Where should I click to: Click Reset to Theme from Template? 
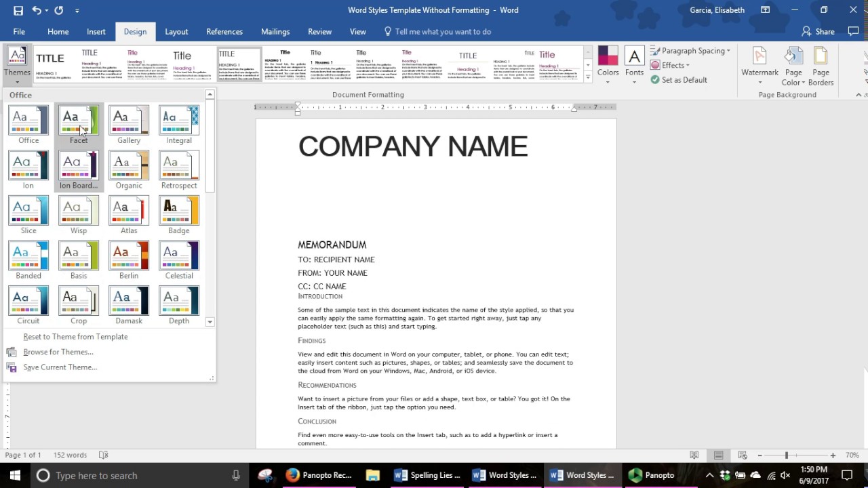[75, 337]
